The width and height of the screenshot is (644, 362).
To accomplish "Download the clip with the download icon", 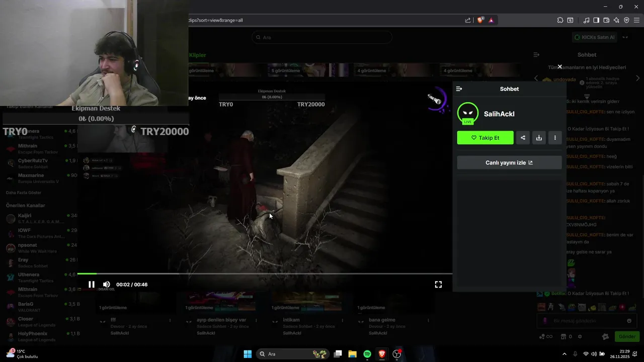I will pos(539,138).
